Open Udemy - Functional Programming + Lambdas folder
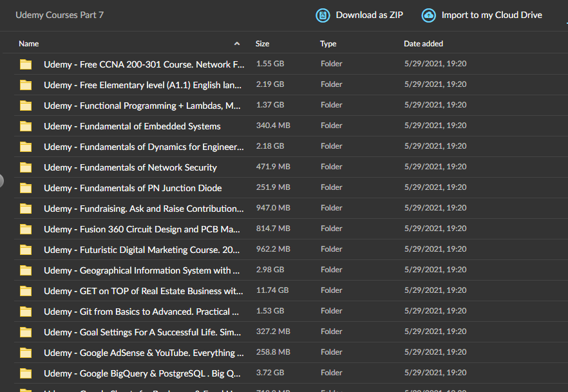 point(142,106)
